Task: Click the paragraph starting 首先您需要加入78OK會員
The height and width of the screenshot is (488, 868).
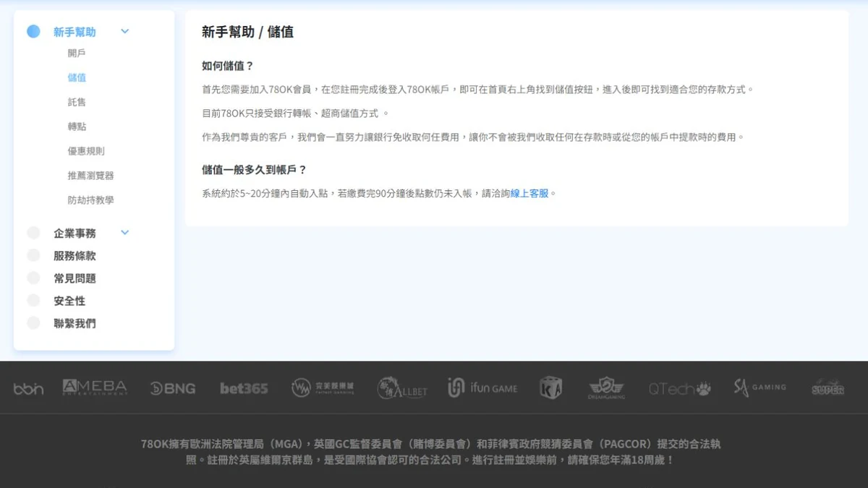Action: (478, 90)
